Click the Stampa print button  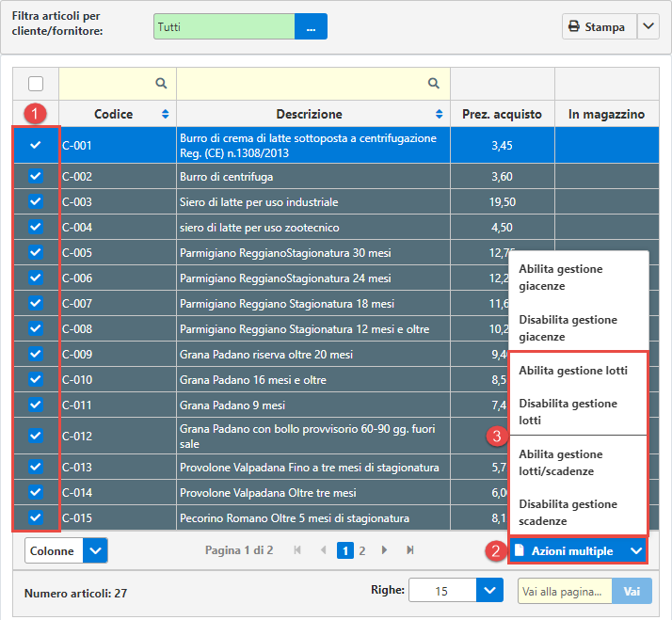coord(598,26)
